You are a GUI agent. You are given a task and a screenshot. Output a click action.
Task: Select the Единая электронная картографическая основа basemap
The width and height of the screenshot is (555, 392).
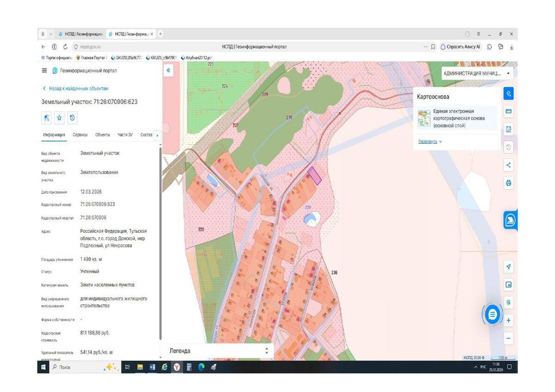[x=457, y=118]
